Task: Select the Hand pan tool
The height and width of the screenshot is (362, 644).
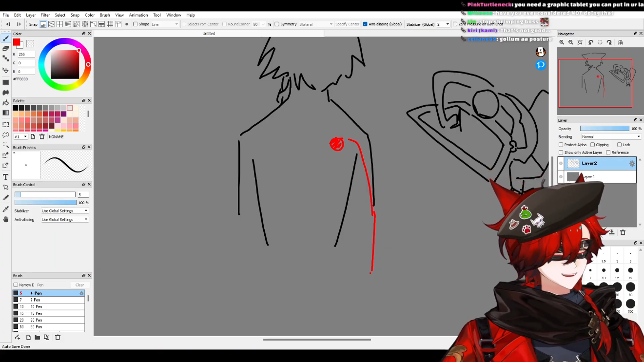Action: pyautogui.click(x=6, y=219)
